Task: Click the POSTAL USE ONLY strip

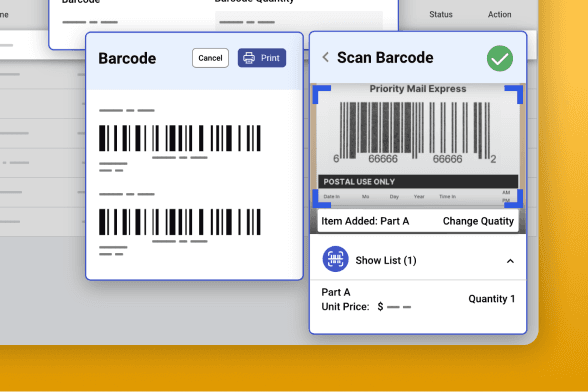Action: point(418,182)
